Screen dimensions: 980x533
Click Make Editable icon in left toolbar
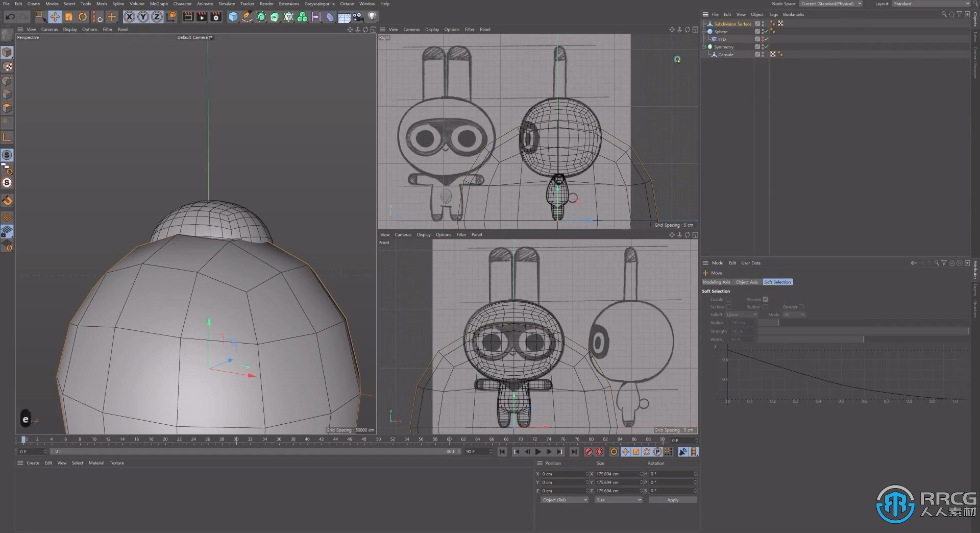tap(7, 35)
